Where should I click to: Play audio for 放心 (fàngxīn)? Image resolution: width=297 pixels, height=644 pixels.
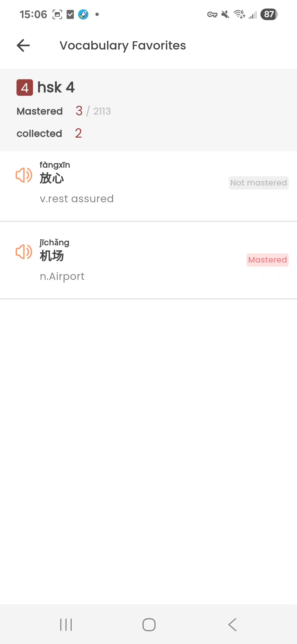(24, 175)
